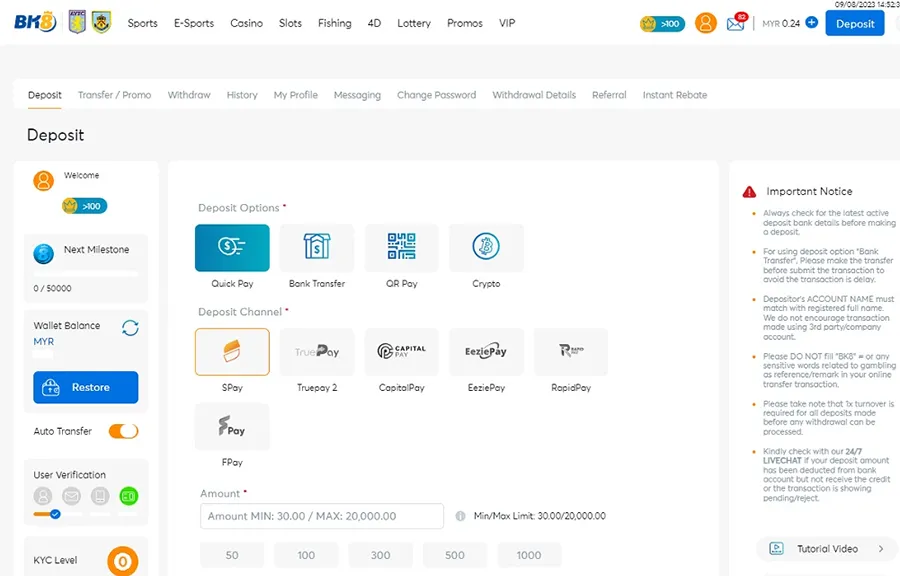Click the Burnley crest icon
Image resolution: width=900 pixels, height=576 pixels.
[102, 22]
